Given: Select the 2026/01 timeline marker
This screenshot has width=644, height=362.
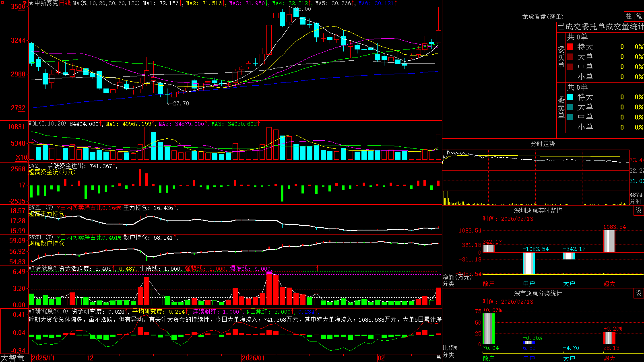Looking at the screenshot, I should click(253, 358).
